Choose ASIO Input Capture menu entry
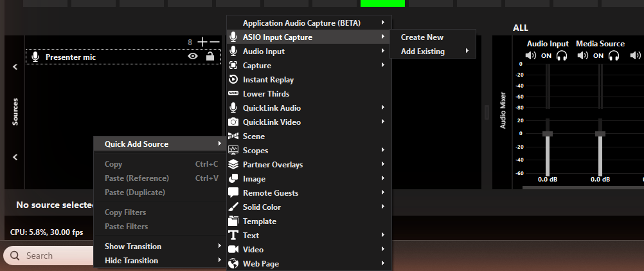Screen dimensions: 644x271 point(309,37)
